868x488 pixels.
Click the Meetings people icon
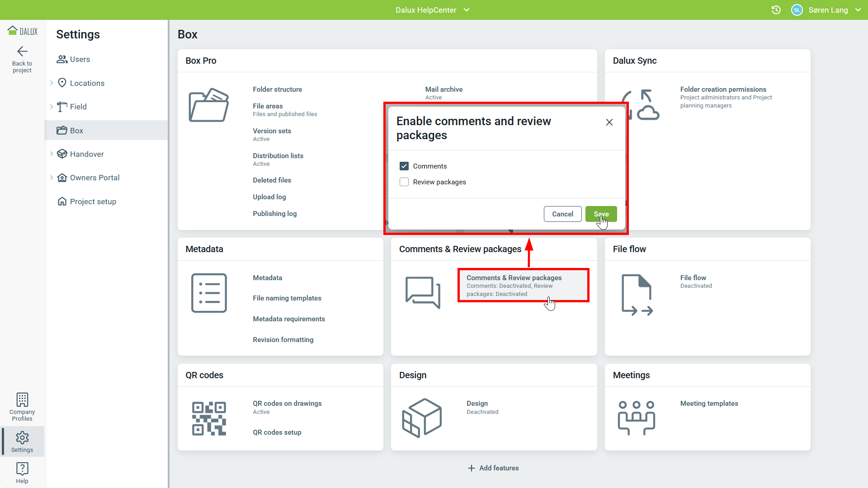636,418
